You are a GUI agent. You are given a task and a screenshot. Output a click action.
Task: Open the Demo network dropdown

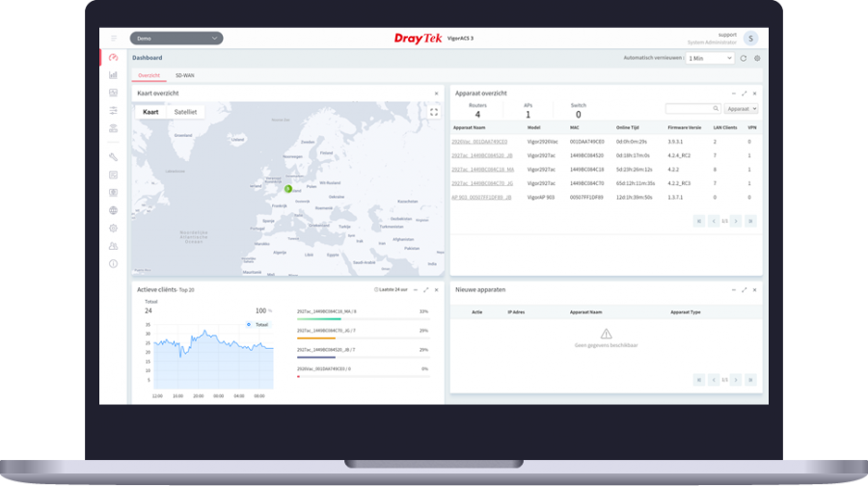tap(176, 39)
